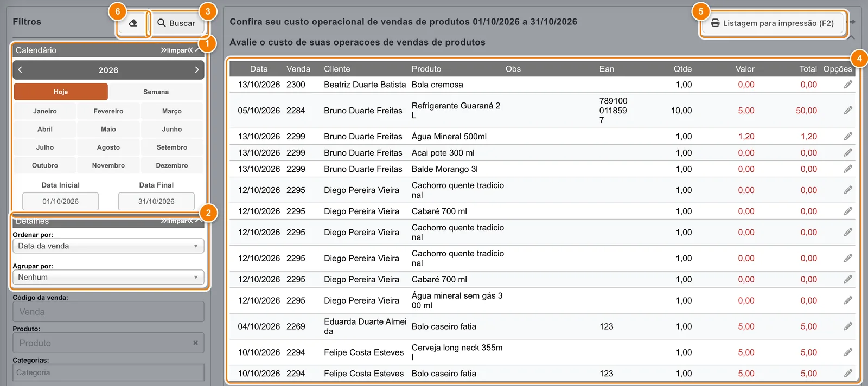Select Agosto month filter
The width and height of the screenshot is (868, 386).
click(x=108, y=147)
